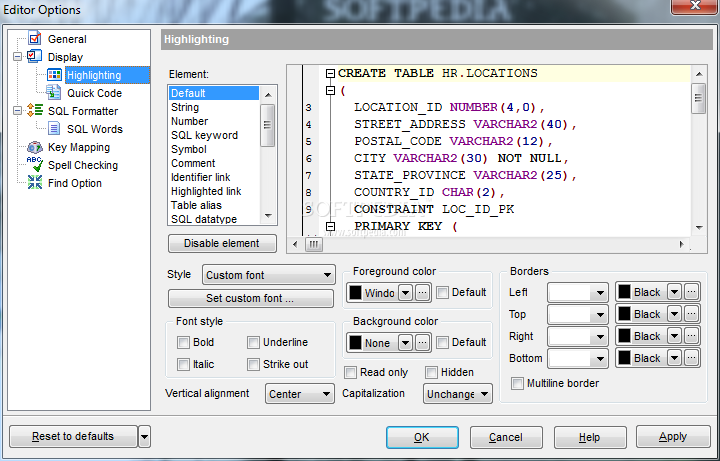This screenshot has width=720, height=461.
Task: Click the Find Option icon
Action: click(x=35, y=183)
